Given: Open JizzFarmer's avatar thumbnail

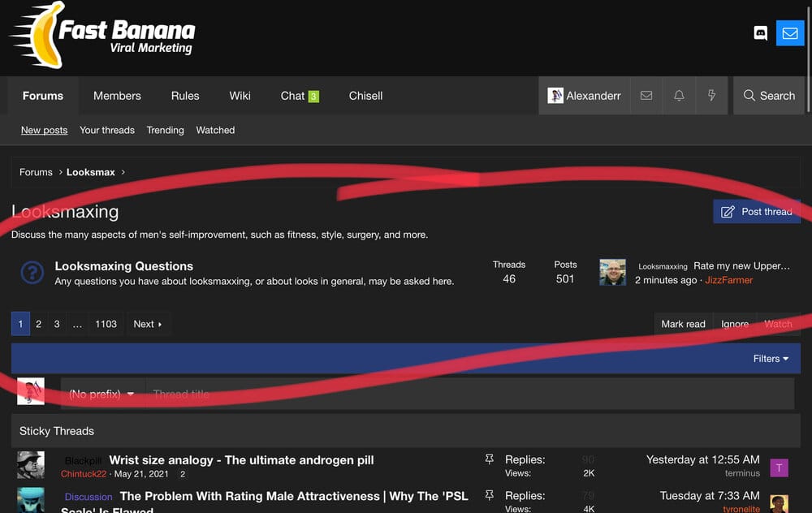Looking at the screenshot, I should point(612,273).
